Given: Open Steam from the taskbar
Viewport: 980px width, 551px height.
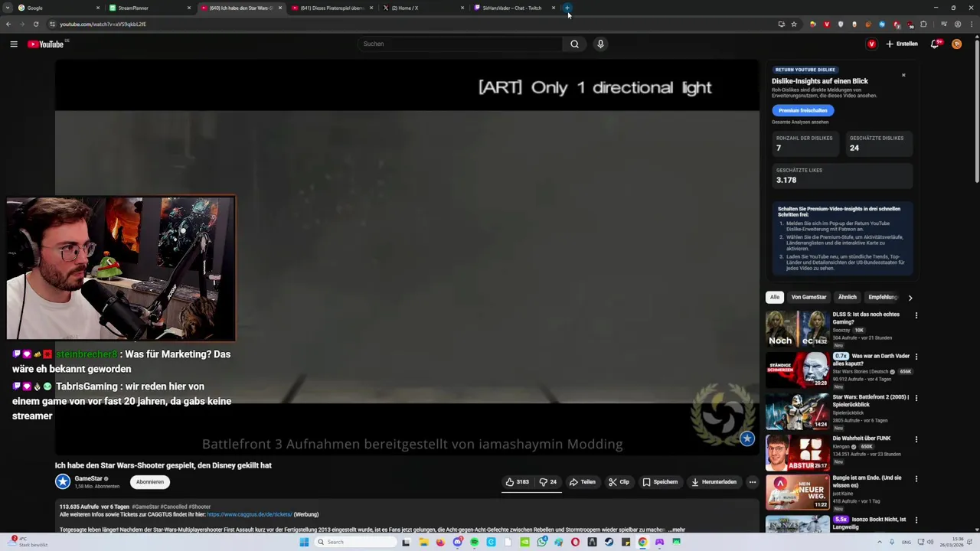Looking at the screenshot, I should 609,542.
